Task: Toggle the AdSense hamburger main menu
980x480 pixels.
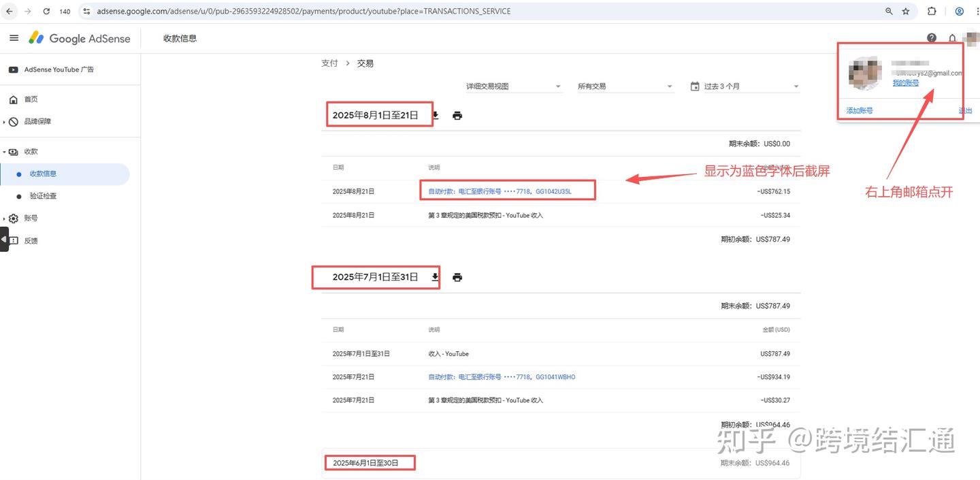Action: tap(14, 38)
